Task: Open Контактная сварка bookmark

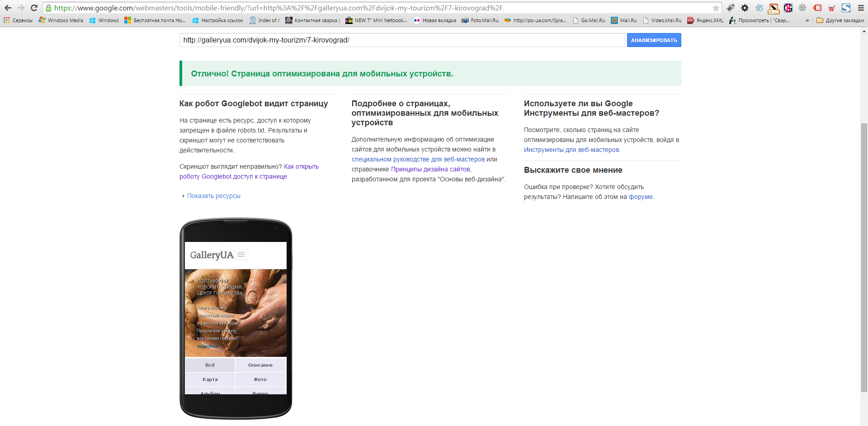Action: (312, 20)
